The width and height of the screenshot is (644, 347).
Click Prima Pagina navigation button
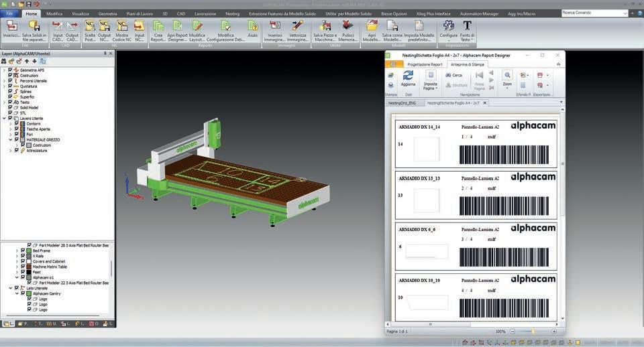click(479, 80)
